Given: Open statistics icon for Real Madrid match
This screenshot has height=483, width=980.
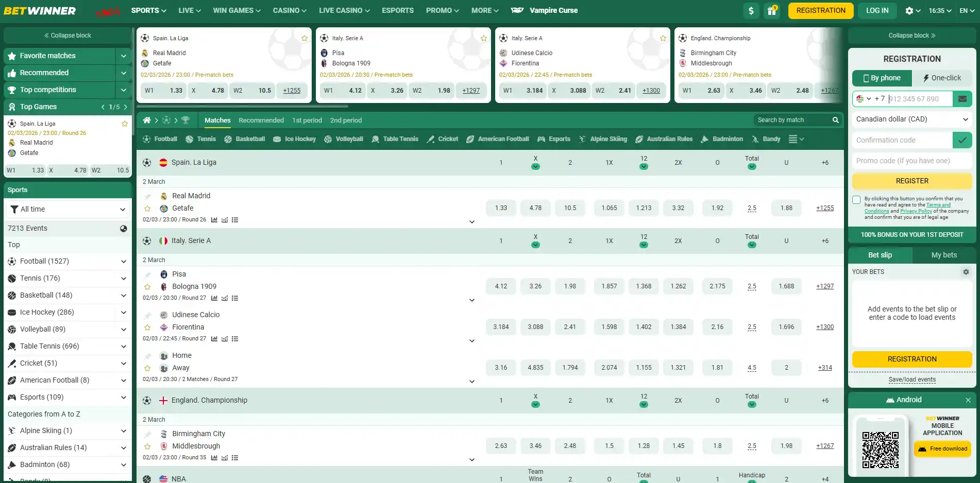Looking at the screenshot, I should tap(214, 220).
